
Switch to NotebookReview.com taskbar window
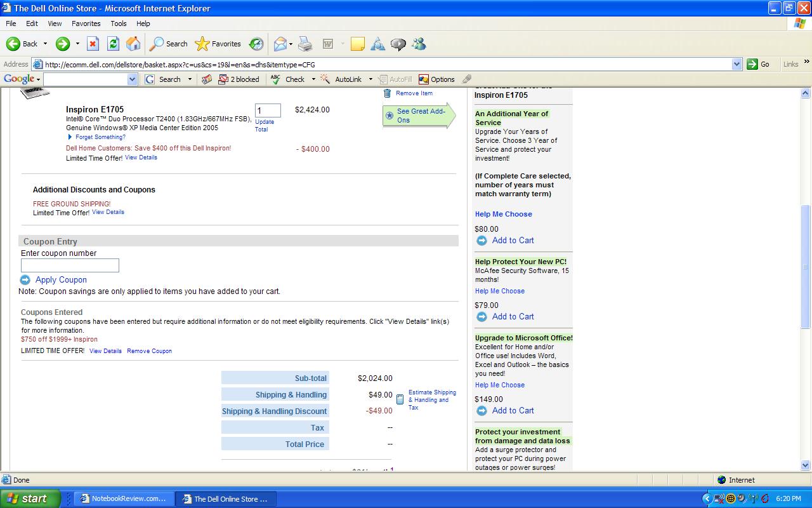tap(124, 498)
